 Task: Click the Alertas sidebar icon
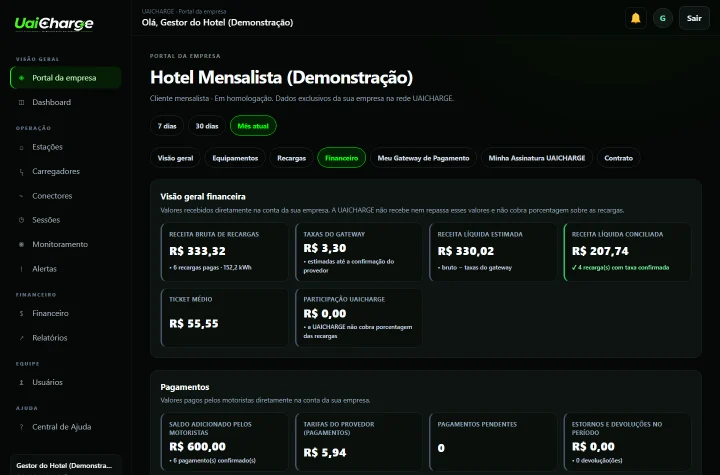[21, 269]
